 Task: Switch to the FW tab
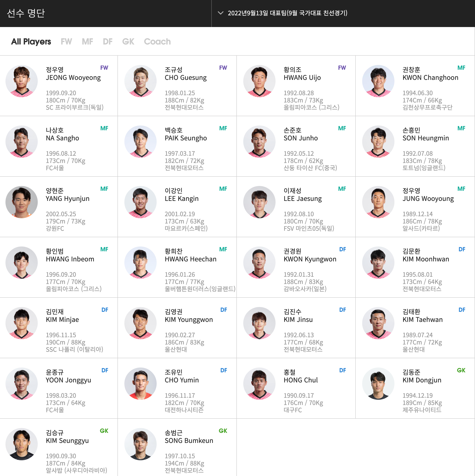tap(66, 42)
